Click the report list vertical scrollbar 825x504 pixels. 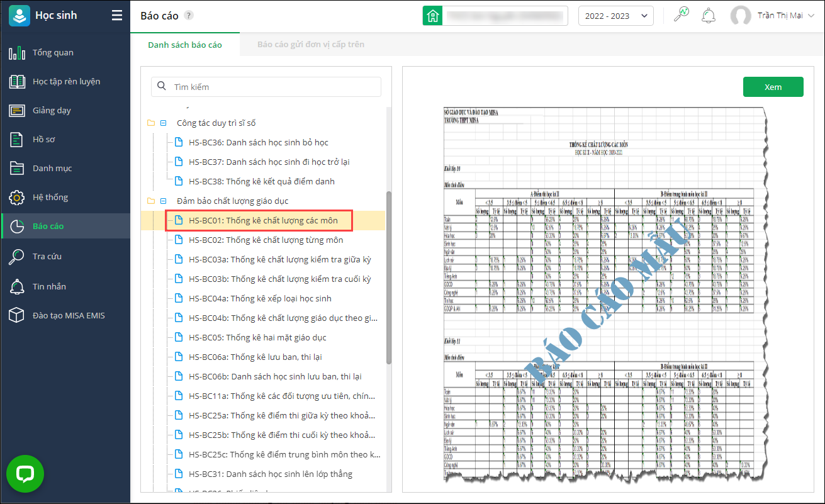[389, 277]
